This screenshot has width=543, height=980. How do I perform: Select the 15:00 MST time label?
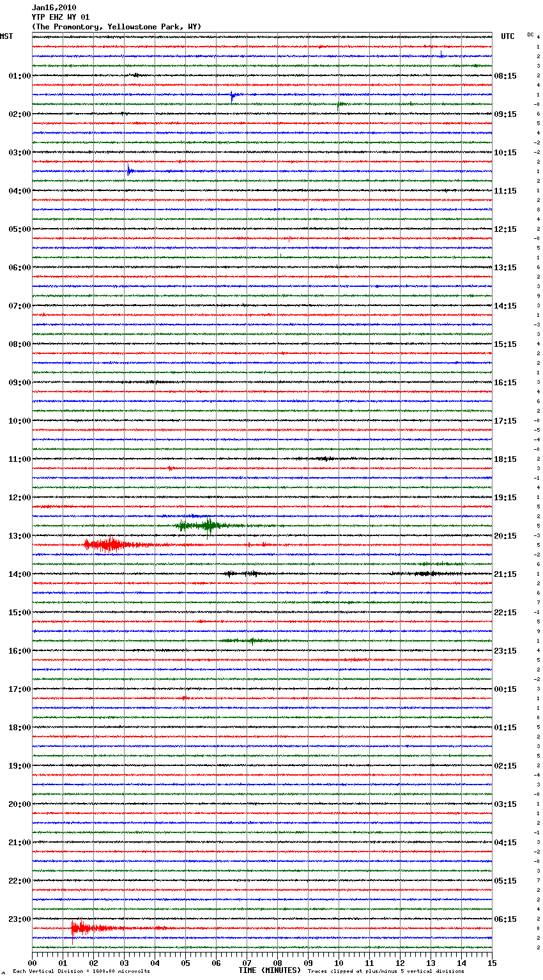pos(20,613)
